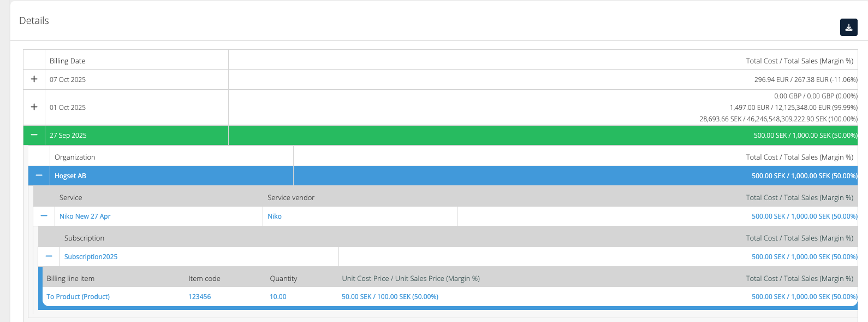
Task: Click the Service vendor column header
Action: 290,198
